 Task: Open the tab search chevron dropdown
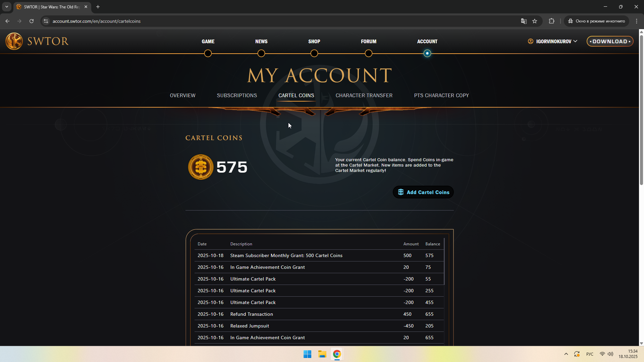click(6, 7)
